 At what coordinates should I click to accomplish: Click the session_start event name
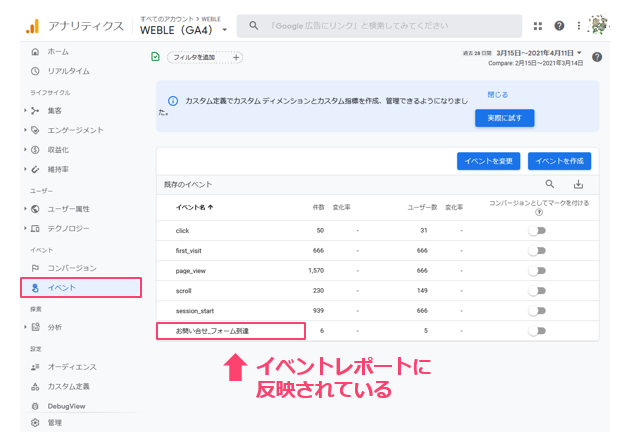point(195,310)
